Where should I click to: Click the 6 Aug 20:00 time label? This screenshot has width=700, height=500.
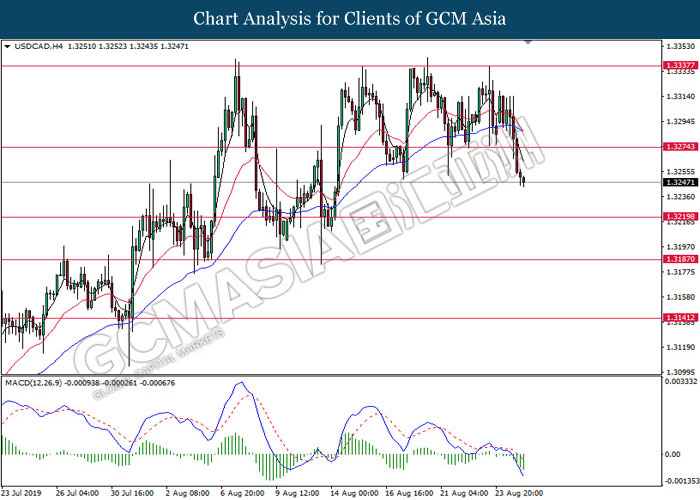242,493
